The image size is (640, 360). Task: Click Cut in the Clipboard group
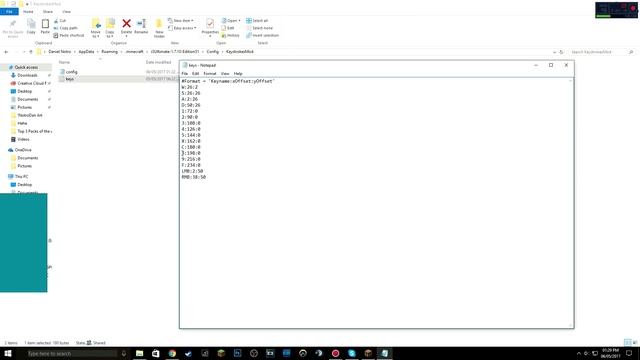[x=60, y=20]
